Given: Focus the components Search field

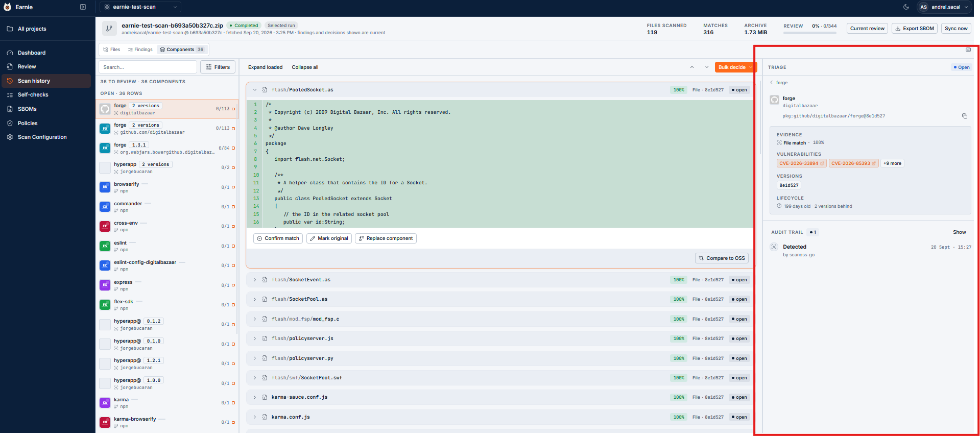Looking at the screenshot, I should click(148, 67).
